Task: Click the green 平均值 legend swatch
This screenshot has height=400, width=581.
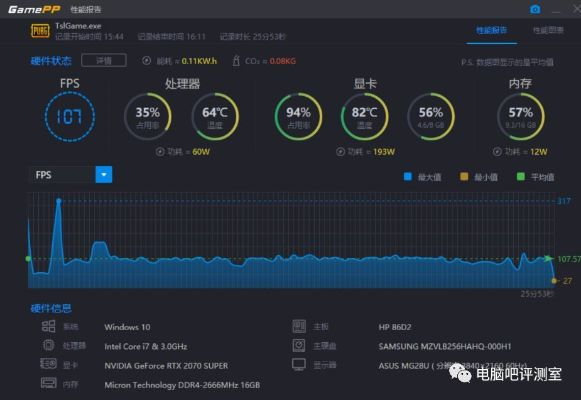Action: (521, 176)
